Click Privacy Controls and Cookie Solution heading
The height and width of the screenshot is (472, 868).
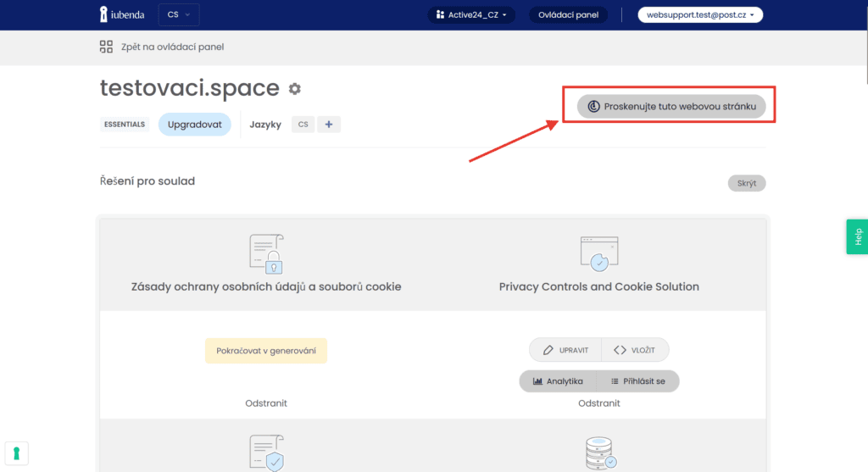pos(599,286)
